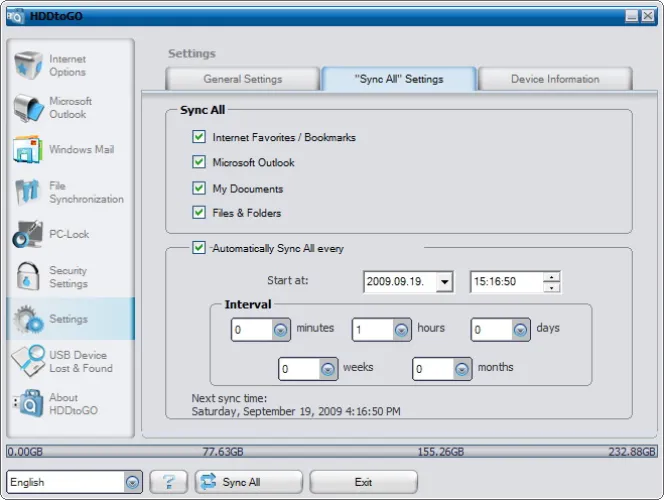Click the Internet Options sidebar label
The width and height of the screenshot is (664, 500).
(67, 65)
